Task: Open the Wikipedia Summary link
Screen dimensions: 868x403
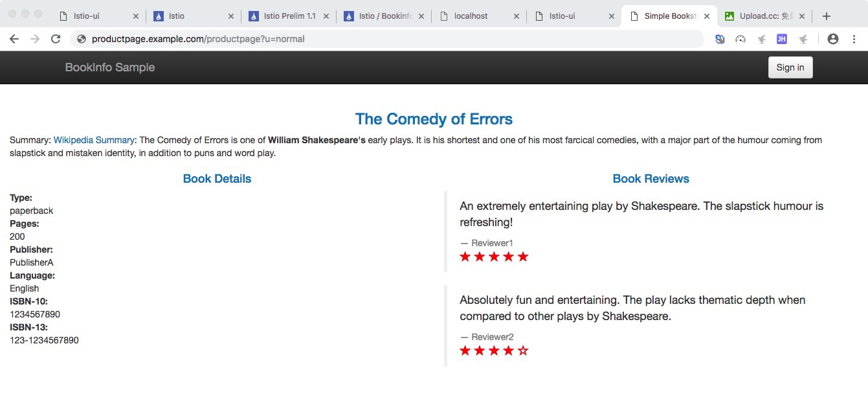Action: pyautogui.click(x=94, y=140)
